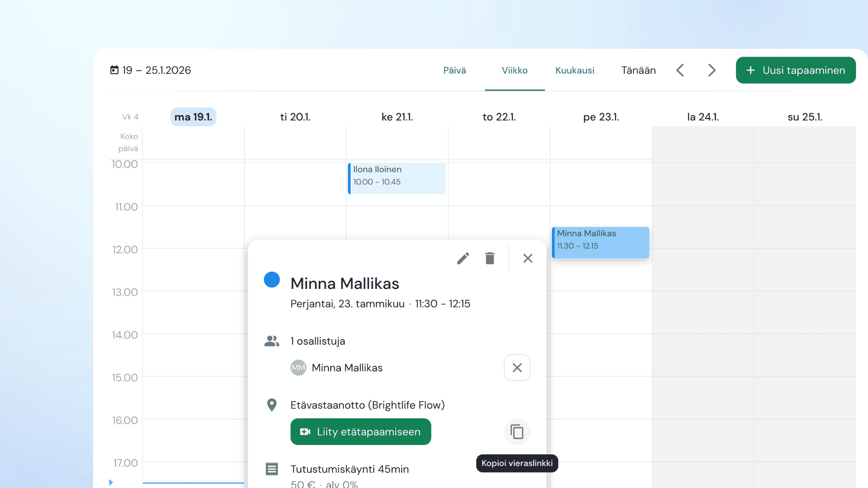The width and height of the screenshot is (868, 488).
Task: Delete appointment with trash icon
Action: pyautogui.click(x=490, y=258)
